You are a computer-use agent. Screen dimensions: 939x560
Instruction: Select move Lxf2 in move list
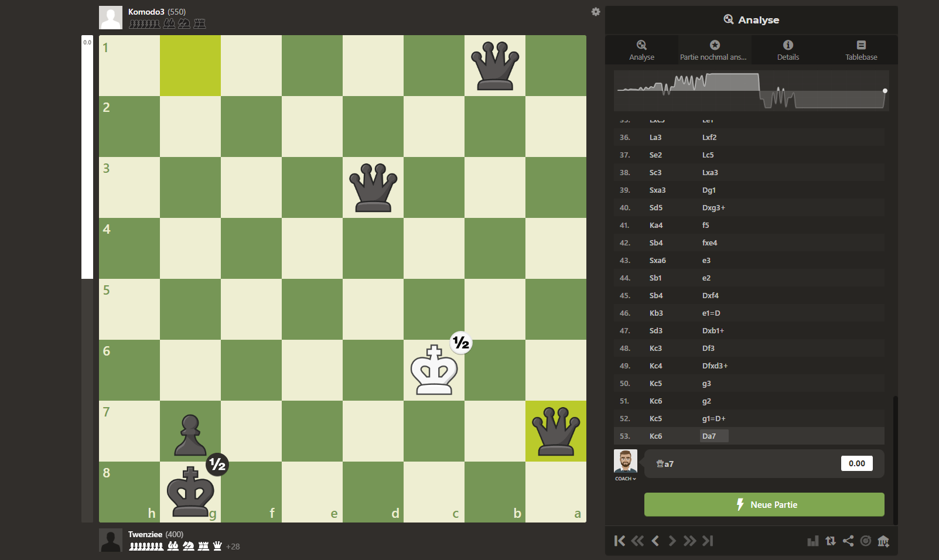click(709, 137)
